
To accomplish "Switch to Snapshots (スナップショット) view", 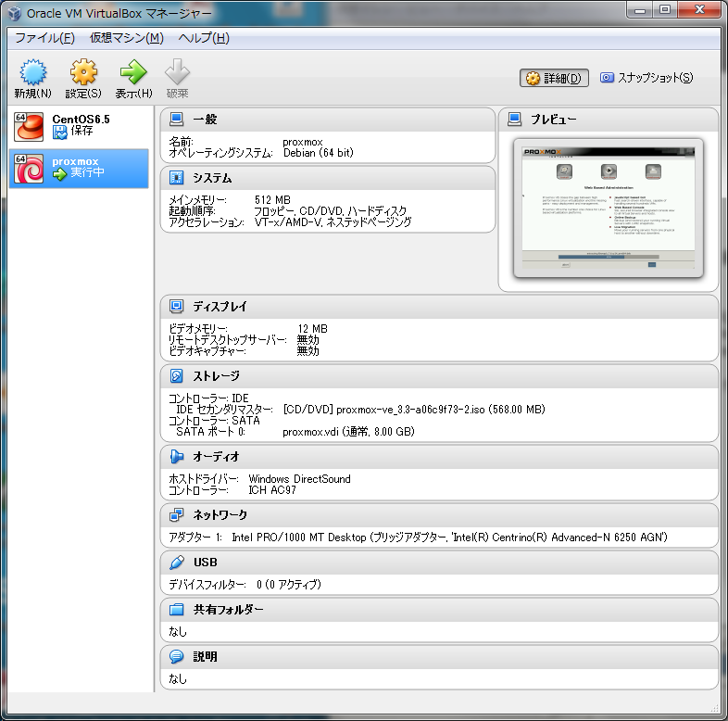I will [646, 78].
